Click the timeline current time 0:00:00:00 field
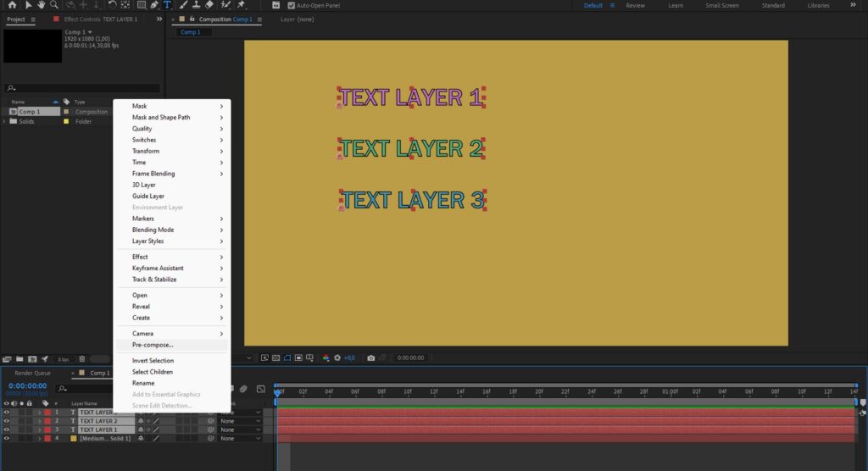 28,385
